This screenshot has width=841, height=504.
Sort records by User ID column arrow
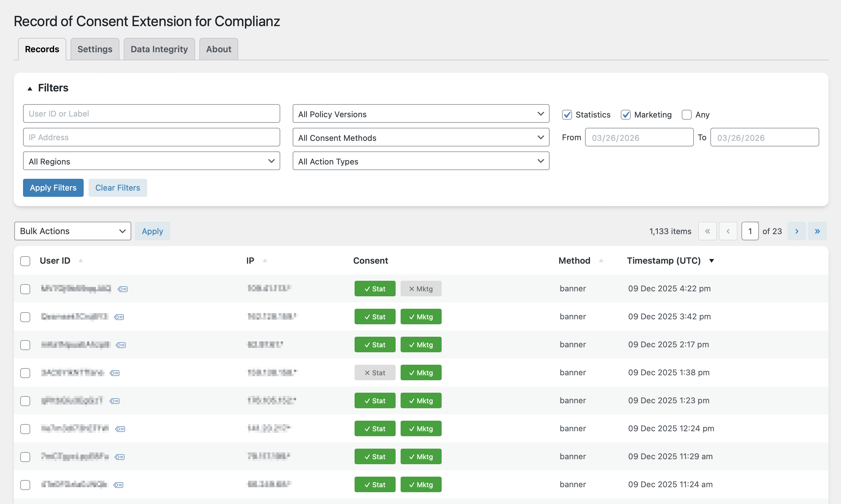[81, 261]
